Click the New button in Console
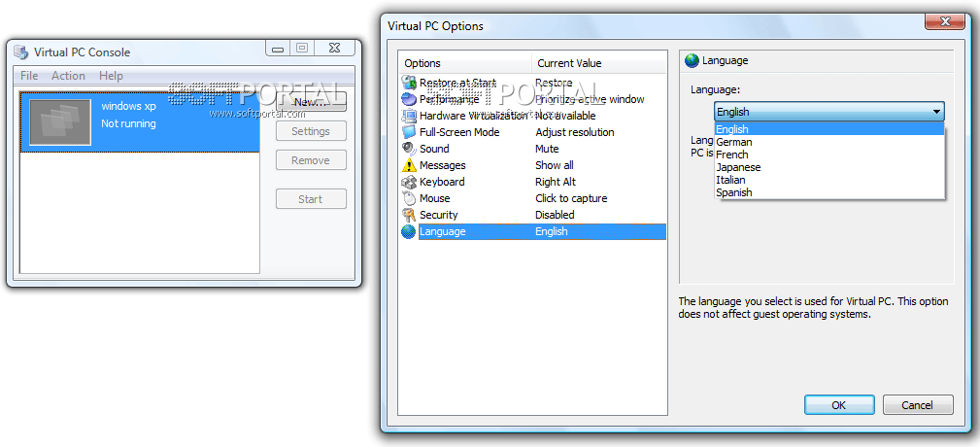980x447 pixels. [311, 102]
